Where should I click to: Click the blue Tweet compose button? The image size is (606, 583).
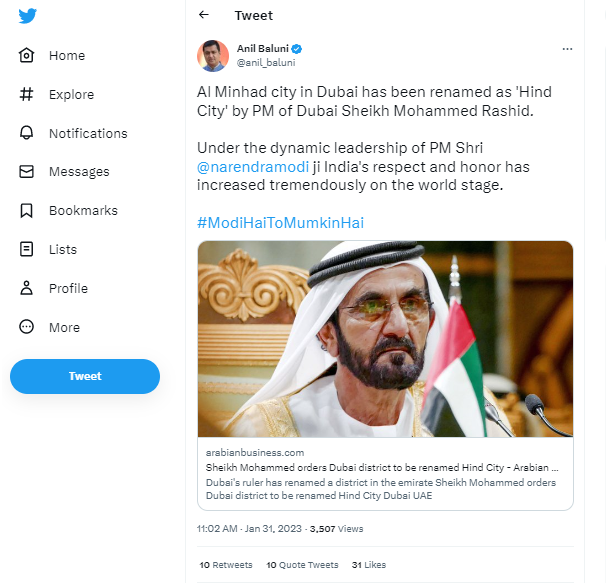[85, 376]
